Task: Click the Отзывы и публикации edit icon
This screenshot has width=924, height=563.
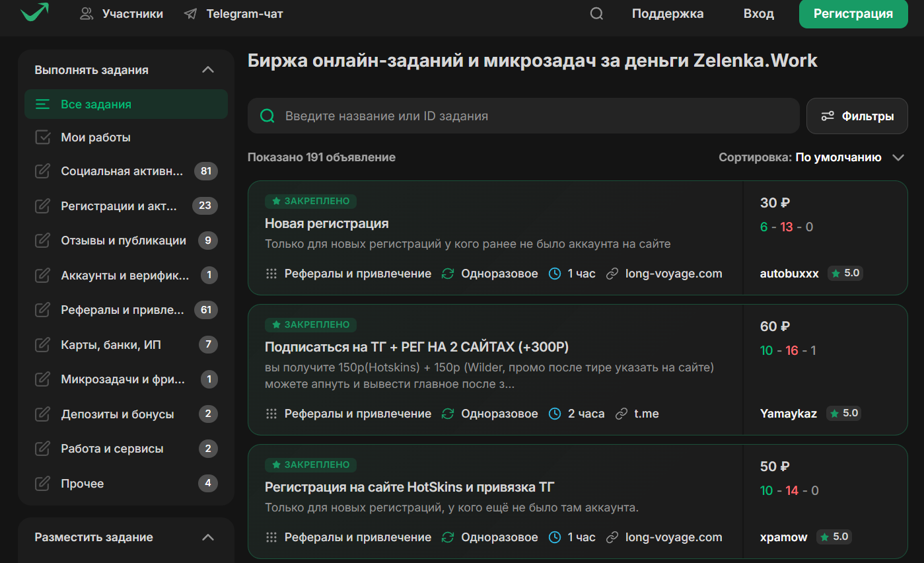Action: point(43,241)
